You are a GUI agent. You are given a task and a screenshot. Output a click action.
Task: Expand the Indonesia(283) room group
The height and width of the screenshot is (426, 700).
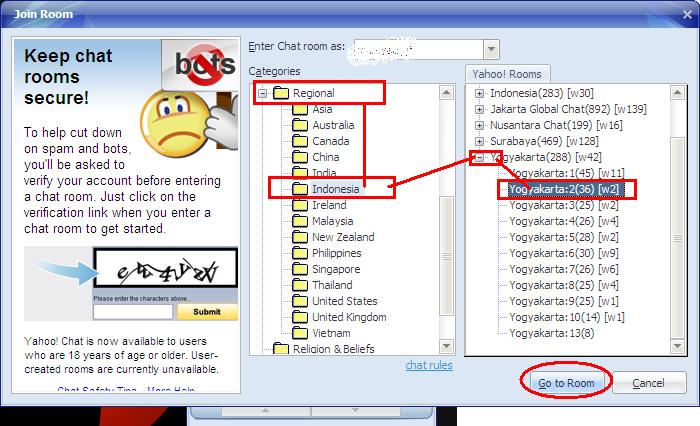479,93
